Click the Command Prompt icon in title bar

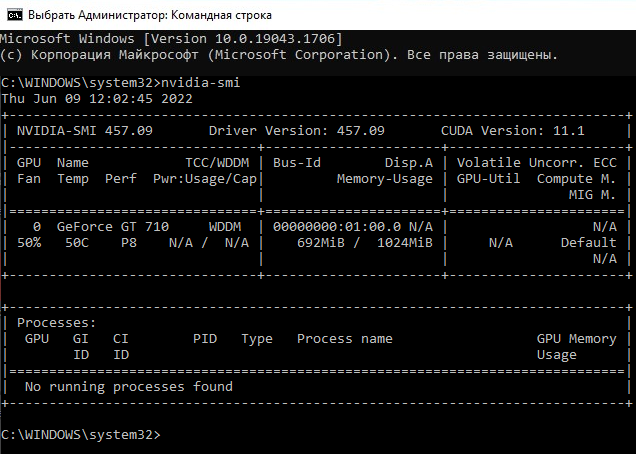(x=12, y=16)
